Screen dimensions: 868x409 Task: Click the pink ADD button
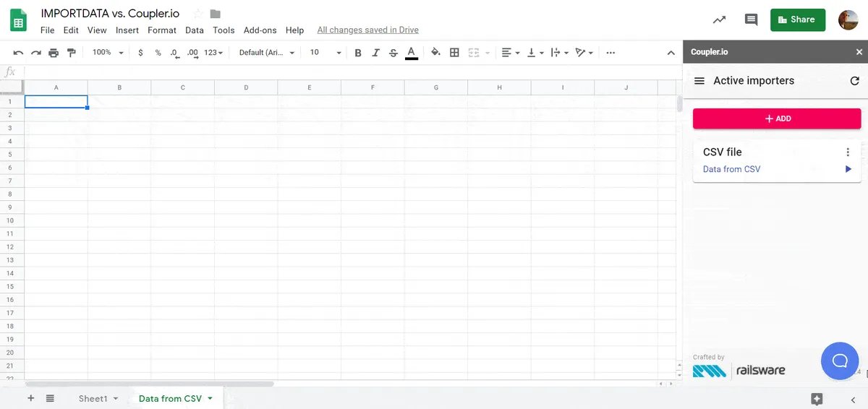[777, 119]
